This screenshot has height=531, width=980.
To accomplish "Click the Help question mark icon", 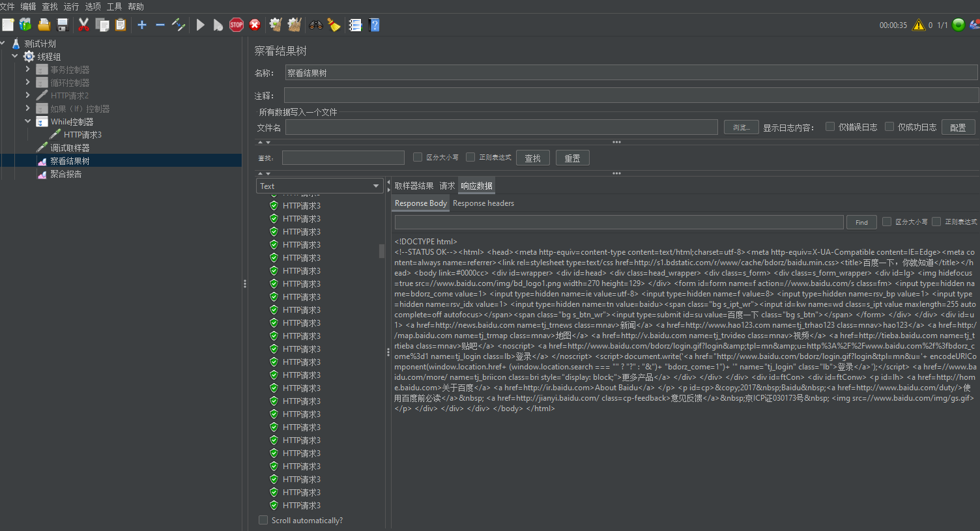I will [x=374, y=25].
